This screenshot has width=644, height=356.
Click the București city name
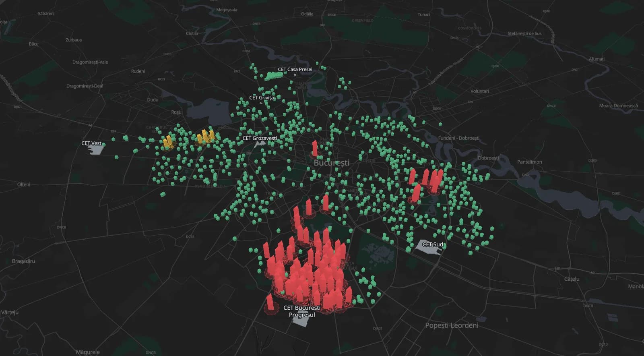[x=332, y=163]
